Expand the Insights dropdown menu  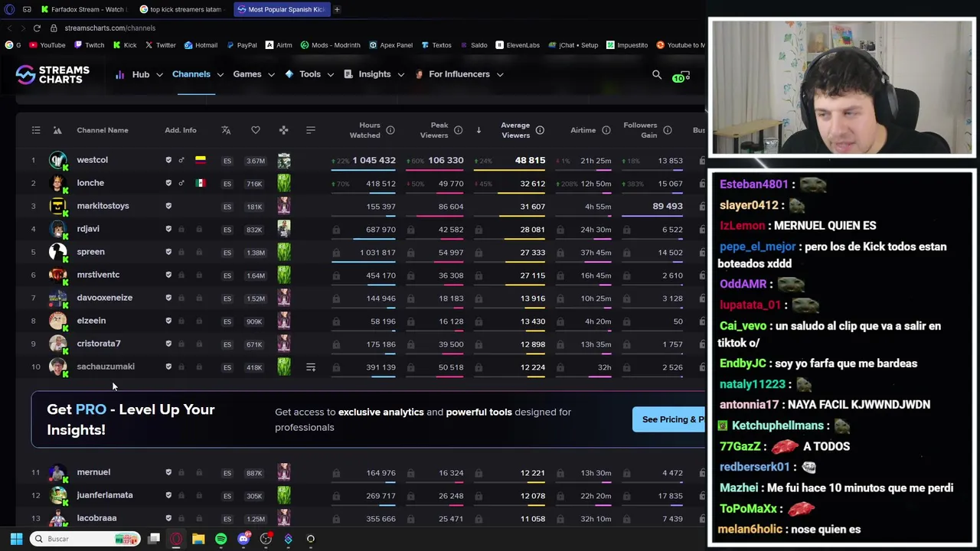(x=374, y=74)
